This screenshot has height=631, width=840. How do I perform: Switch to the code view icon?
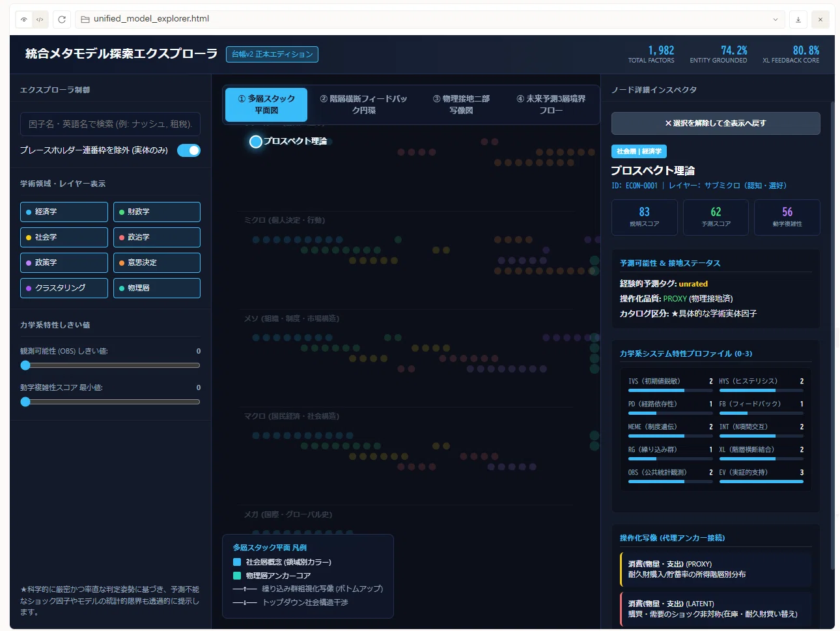coord(40,20)
